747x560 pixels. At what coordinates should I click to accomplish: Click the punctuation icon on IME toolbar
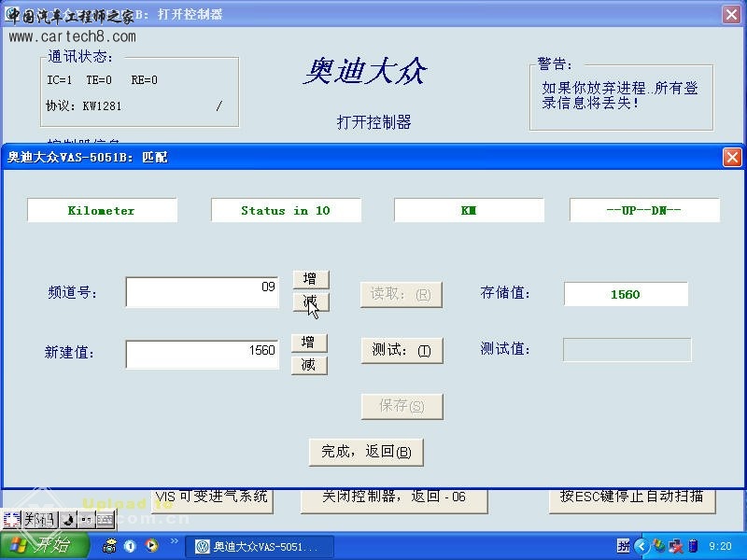pyautogui.click(x=86, y=520)
